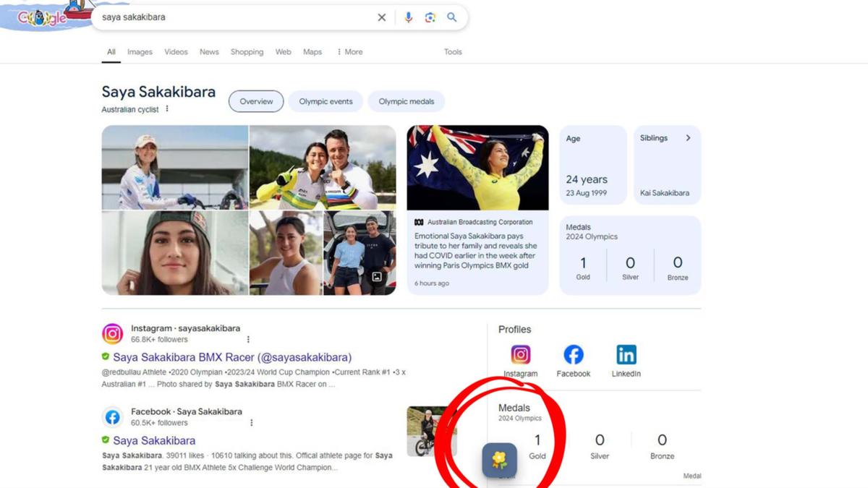
Task: Open the photo holding the Australian flag
Action: pos(477,167)
